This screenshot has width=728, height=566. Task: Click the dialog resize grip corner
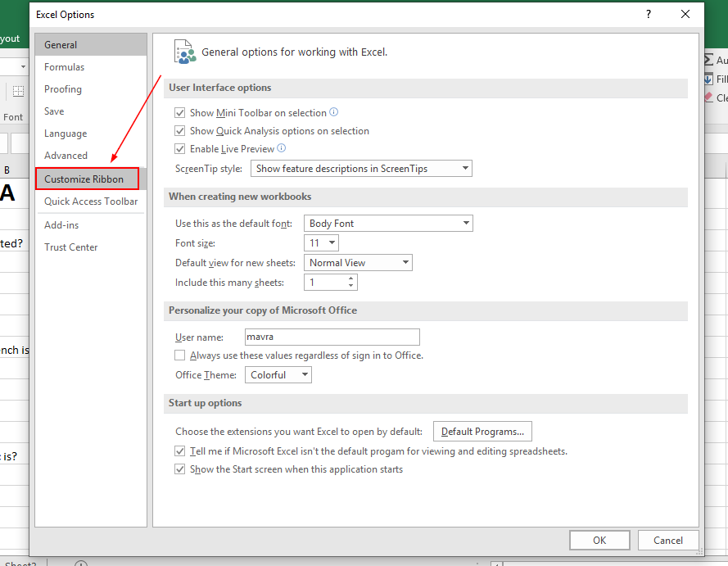699,551
